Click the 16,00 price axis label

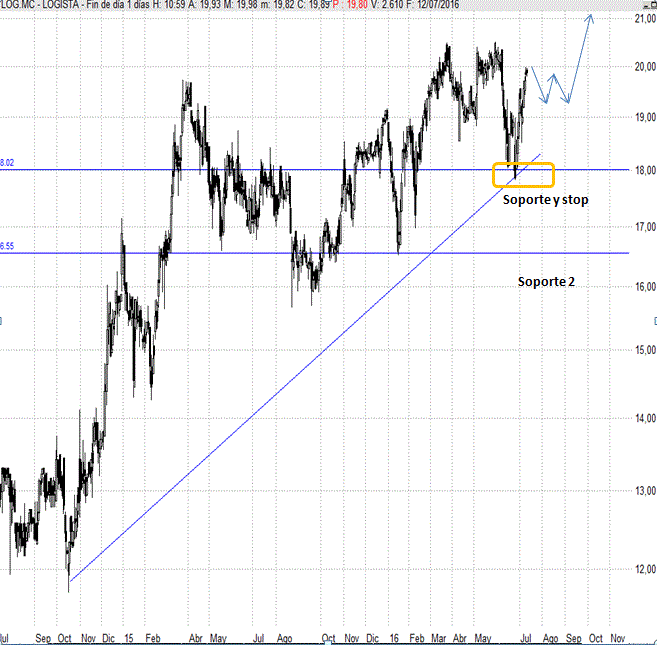tap(645, 287)
